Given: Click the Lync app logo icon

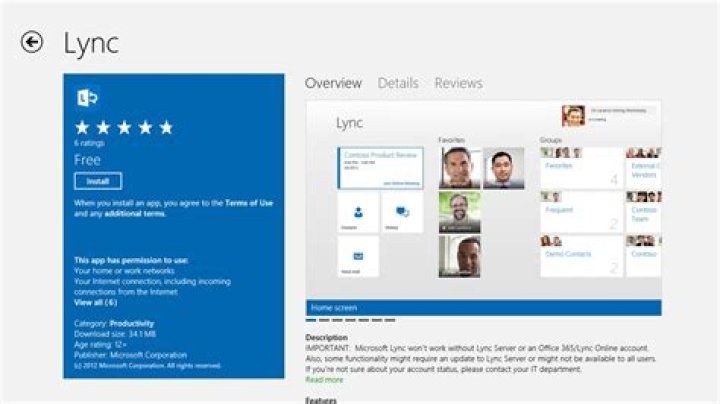Looking at the screenshot, I should [87, 98].
